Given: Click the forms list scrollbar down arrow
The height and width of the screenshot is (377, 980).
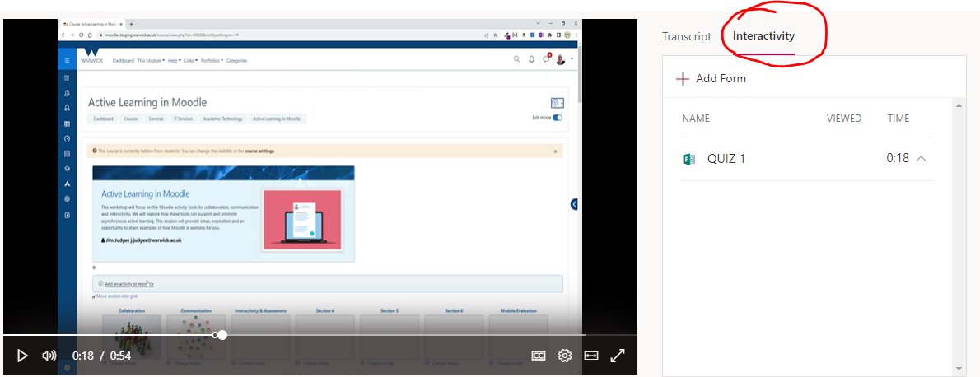Looking at the screenshot, I should [x=959, y=369].
